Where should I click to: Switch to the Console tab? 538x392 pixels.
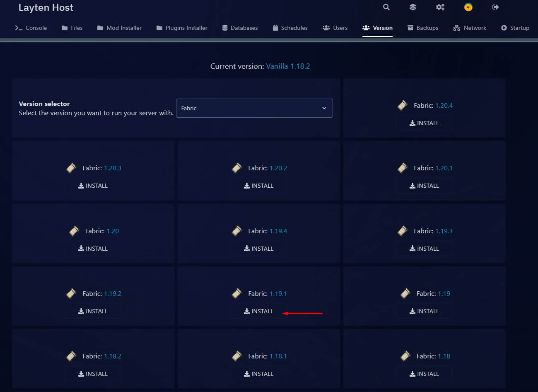click(x=31, y=28)
